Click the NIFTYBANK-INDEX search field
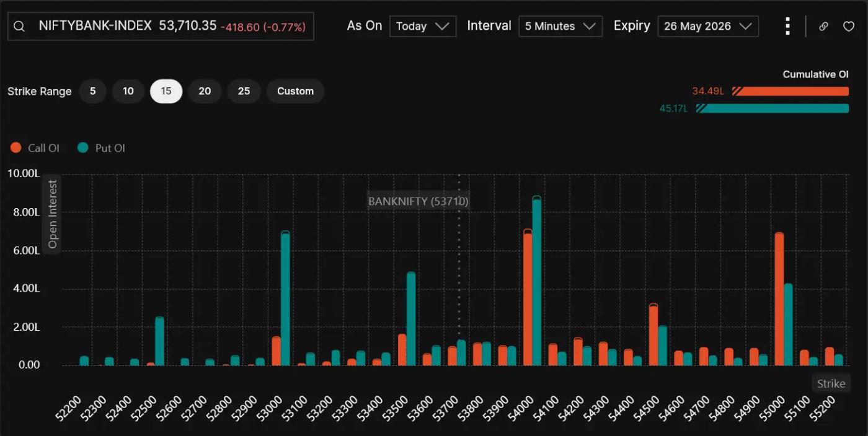 pyautogui.click(x=161, y=26)
